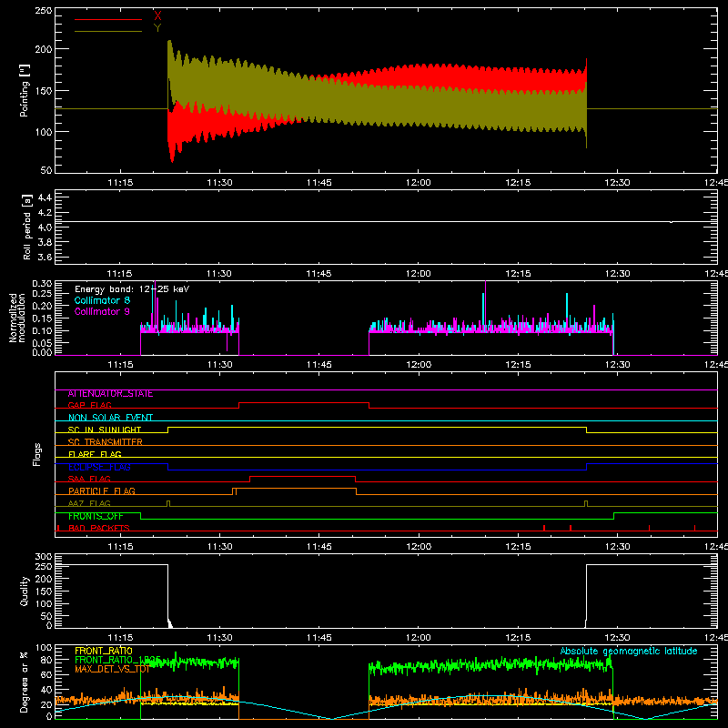This screenshot has height=728, width=728.
Task: Click the 11:30 time label under the Flags plot
Action: tap(219, 547)
